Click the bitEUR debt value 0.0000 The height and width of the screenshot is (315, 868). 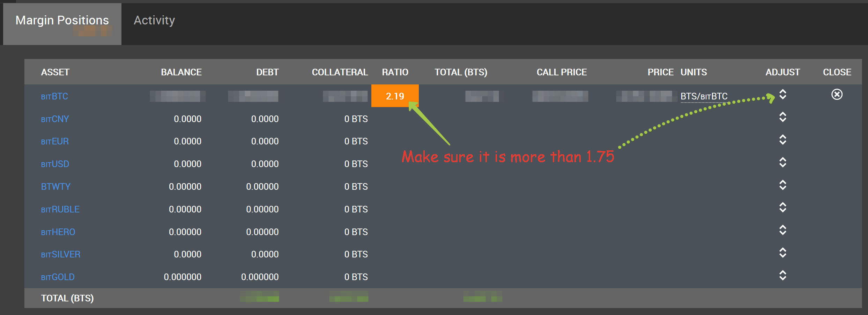(265, 142)
